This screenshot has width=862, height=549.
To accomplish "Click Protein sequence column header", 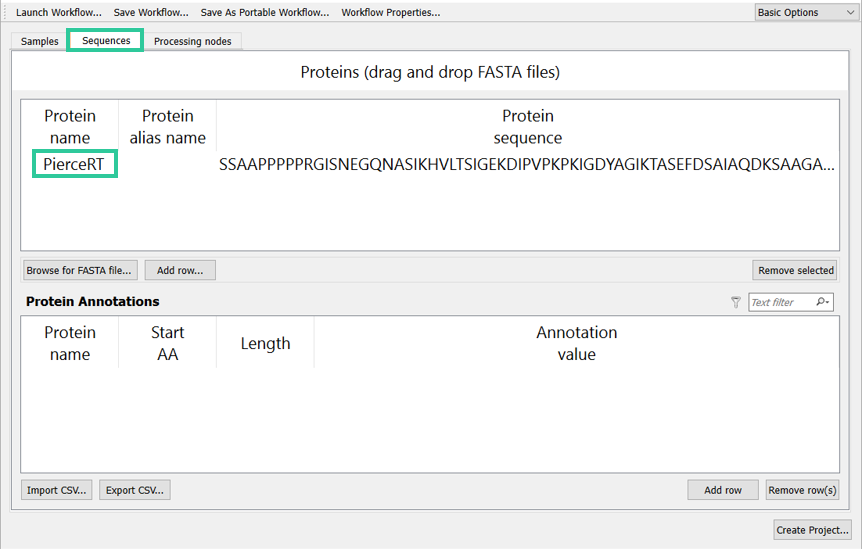I will (528, 126).
